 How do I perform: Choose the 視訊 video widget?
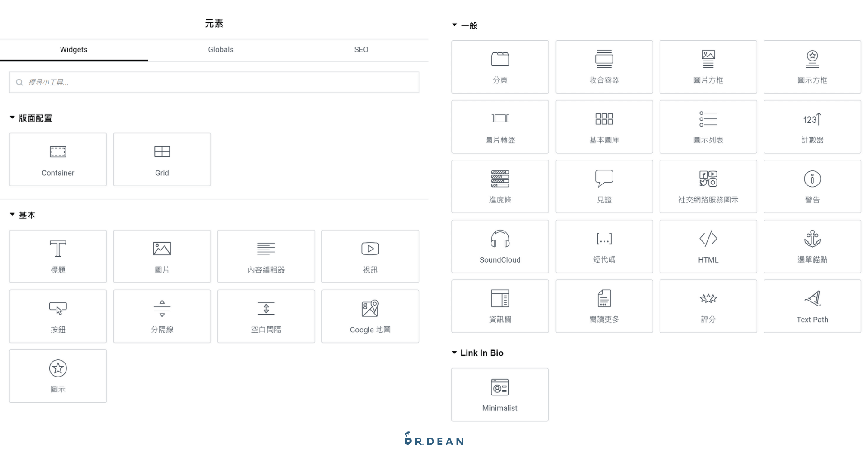point(370,256)
